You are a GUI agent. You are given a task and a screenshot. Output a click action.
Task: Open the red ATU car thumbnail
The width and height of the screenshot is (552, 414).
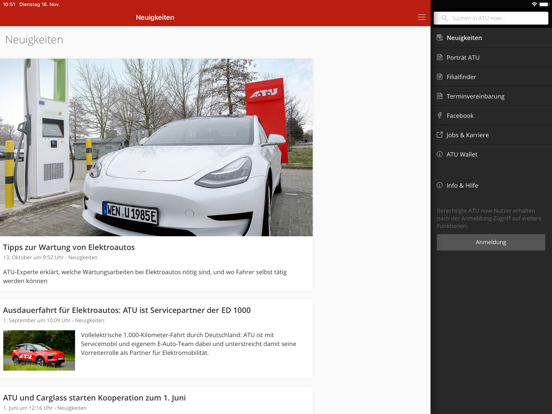coord(39,350)
